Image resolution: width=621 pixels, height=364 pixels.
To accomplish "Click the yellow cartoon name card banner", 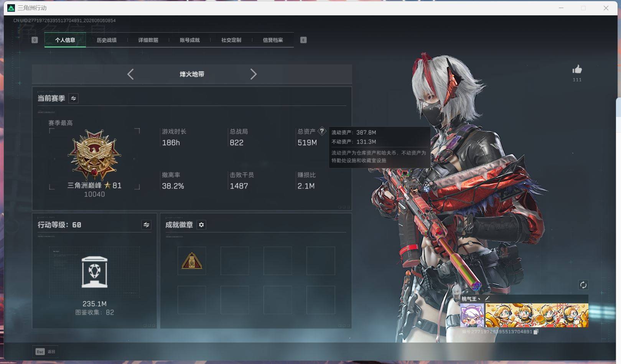I will (x=537, y=315).
